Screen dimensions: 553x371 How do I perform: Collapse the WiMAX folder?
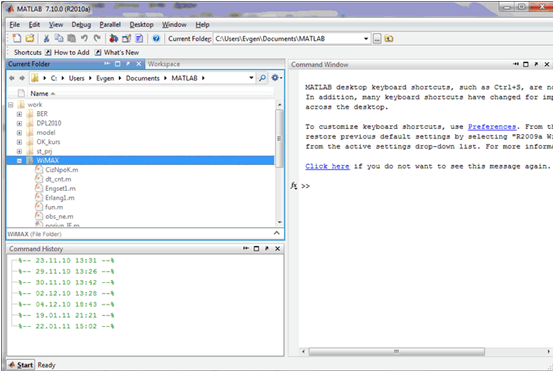pos(19,161)
